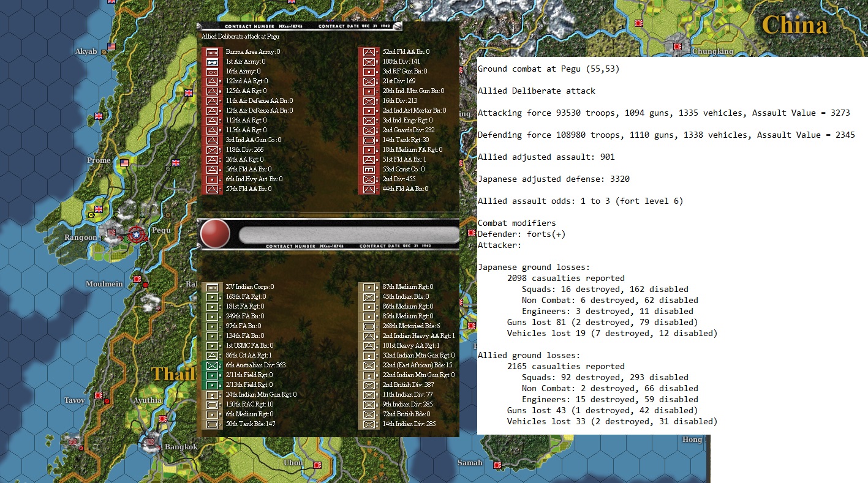Image resolution: width=868 pixels, height=483 pixels.
Task: Click the 16th Army unit icon
Action: click(213, 72)
